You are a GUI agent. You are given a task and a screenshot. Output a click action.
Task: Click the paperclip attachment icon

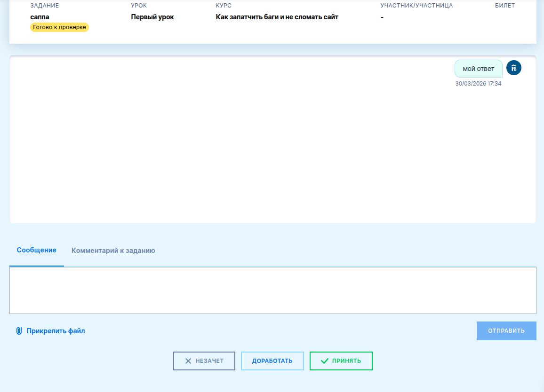tap(19, 331)
